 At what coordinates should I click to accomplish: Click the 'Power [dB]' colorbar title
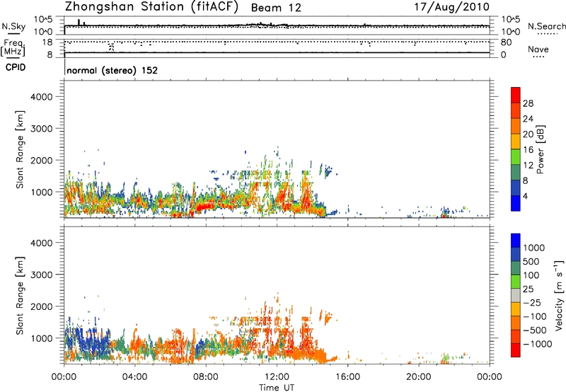(541, 149)
